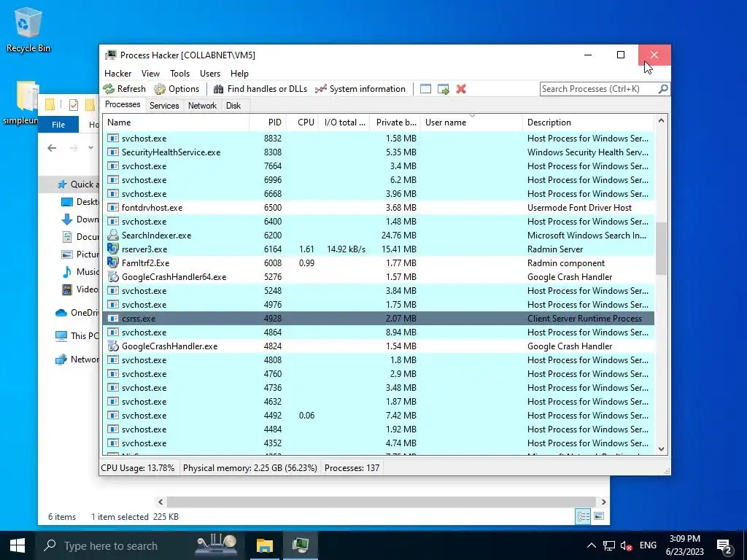This screenshot has height=560, width=747.
Task: Click the fontdrvhost.exe process icon
Action: tap(113, 207)
